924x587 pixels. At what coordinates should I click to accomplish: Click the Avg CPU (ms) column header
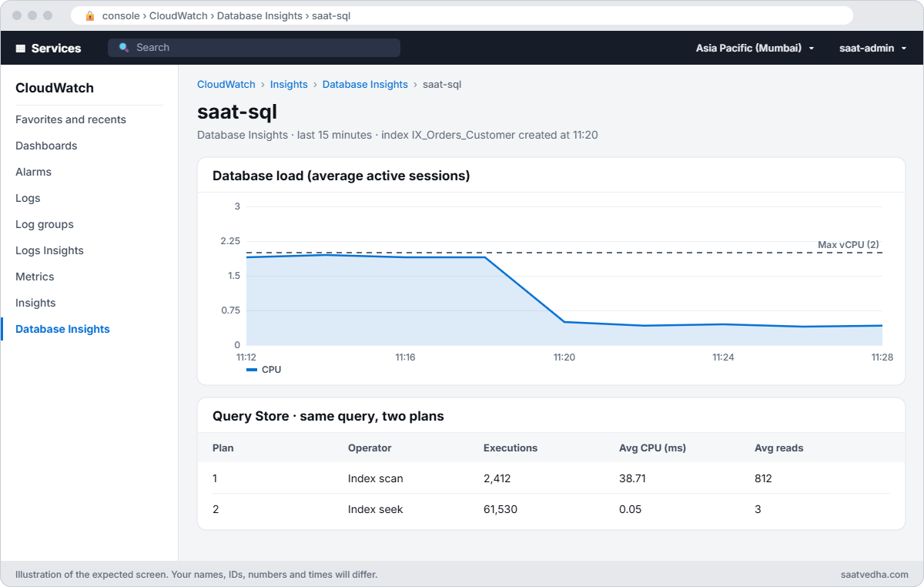coord(652,448)
